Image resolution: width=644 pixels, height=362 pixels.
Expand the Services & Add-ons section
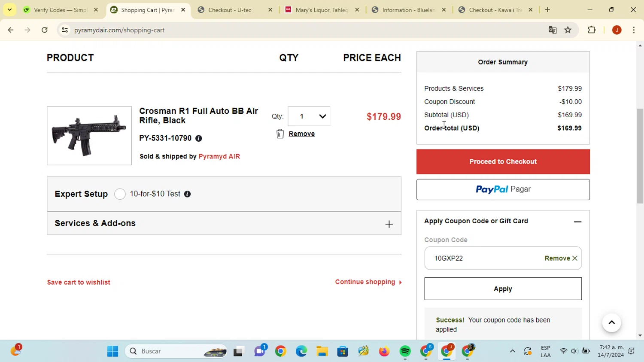click(389, 224)
